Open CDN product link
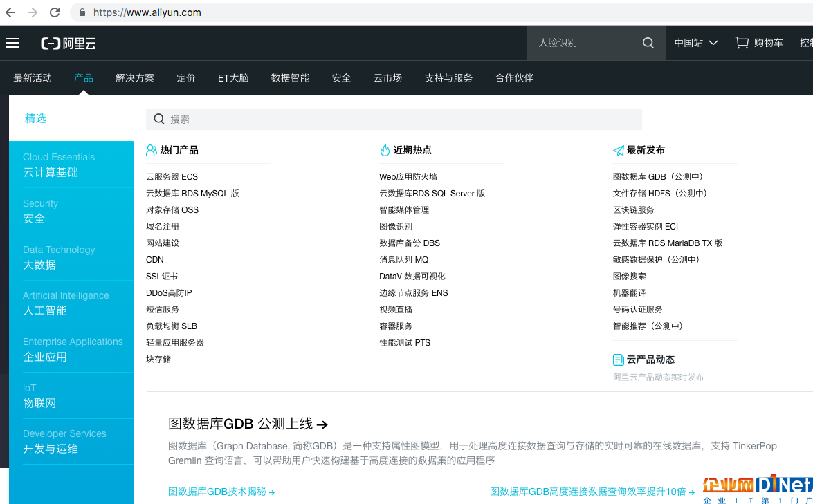This screenshot has height=504, width=813. (155, 259)
